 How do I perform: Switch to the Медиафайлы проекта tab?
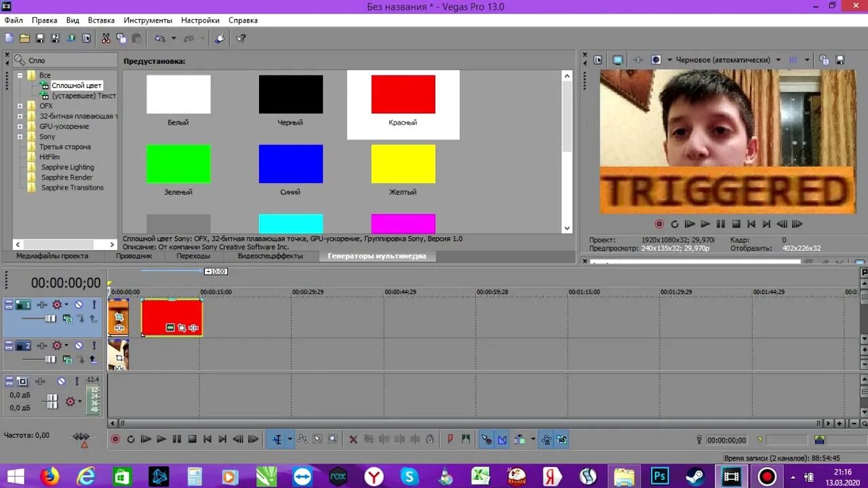(52, 256)
